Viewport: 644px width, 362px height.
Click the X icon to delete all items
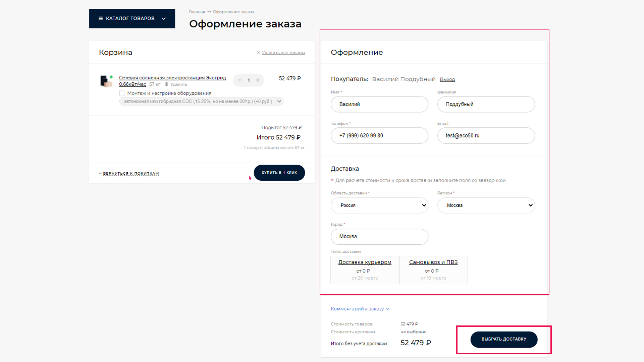[x=258, y=53]
